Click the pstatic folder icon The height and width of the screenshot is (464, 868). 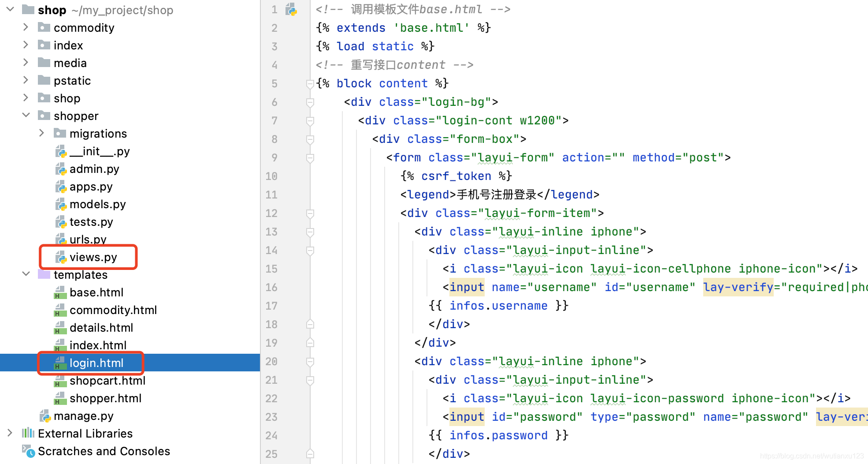pyautogui.click(x=44, y=80)
